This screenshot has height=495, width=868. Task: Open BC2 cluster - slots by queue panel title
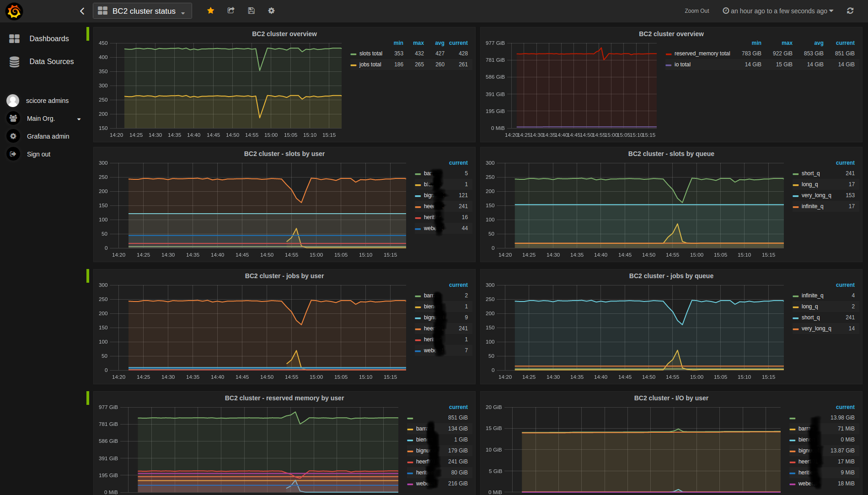pos(671,154)
